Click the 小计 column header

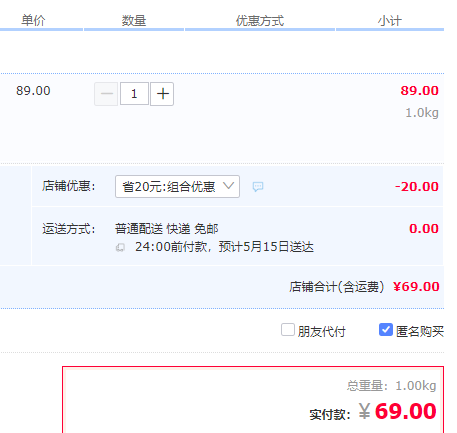(x=390, y=21)
